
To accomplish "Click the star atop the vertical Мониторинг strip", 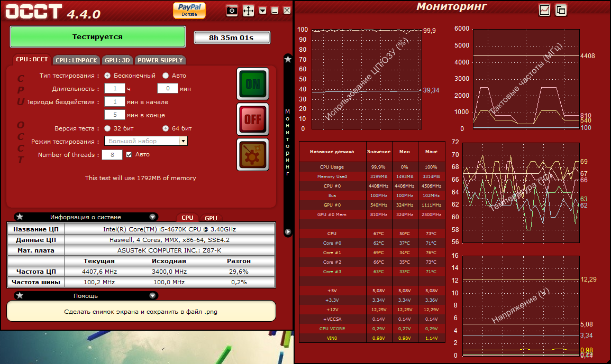I will [x=288, y=59].
